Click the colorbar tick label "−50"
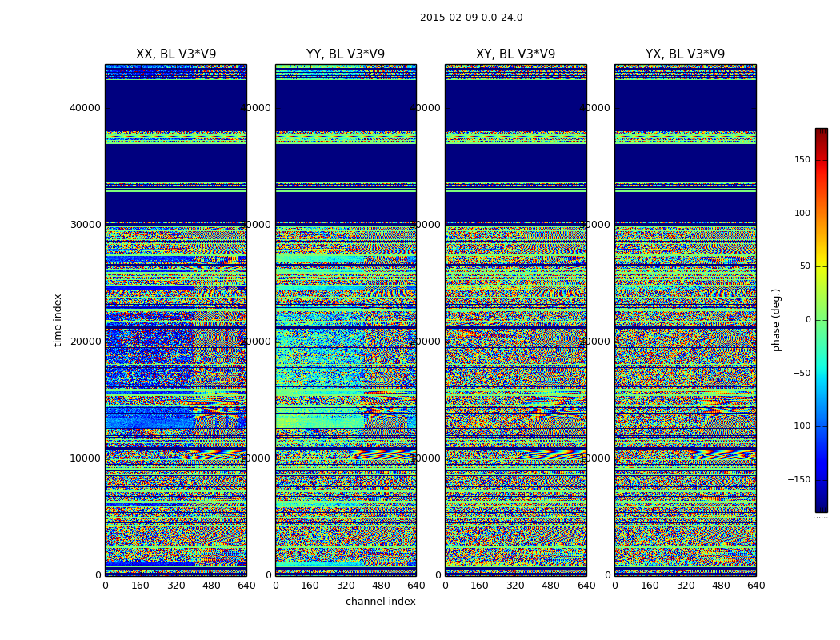The width and height of the screenshot is (840, 640). (802, 374)
